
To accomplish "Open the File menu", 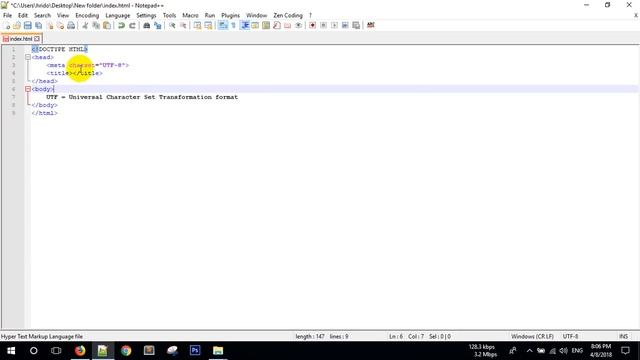I will [x=7, y=15].
